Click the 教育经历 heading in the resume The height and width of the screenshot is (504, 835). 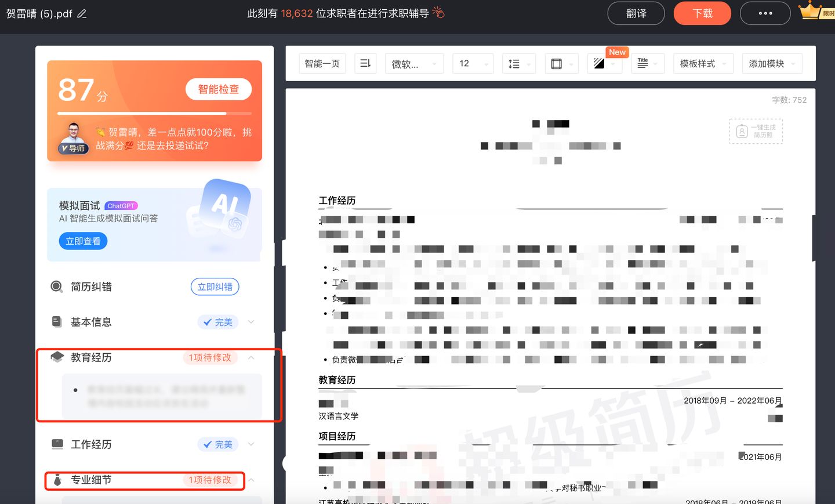pyautogui.click(x=337, y=380)
